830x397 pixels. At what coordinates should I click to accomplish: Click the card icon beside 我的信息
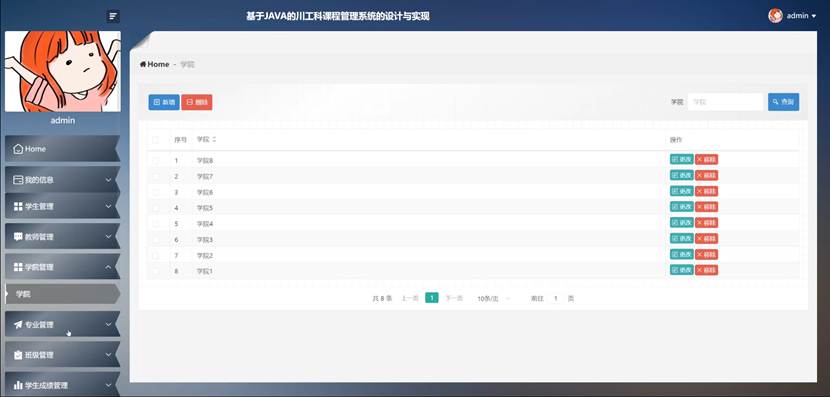[18, 180]
